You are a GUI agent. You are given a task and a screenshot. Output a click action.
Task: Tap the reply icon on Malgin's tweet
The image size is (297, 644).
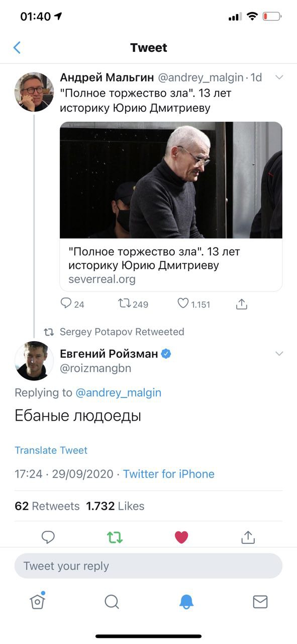click(x=66, y=303)
